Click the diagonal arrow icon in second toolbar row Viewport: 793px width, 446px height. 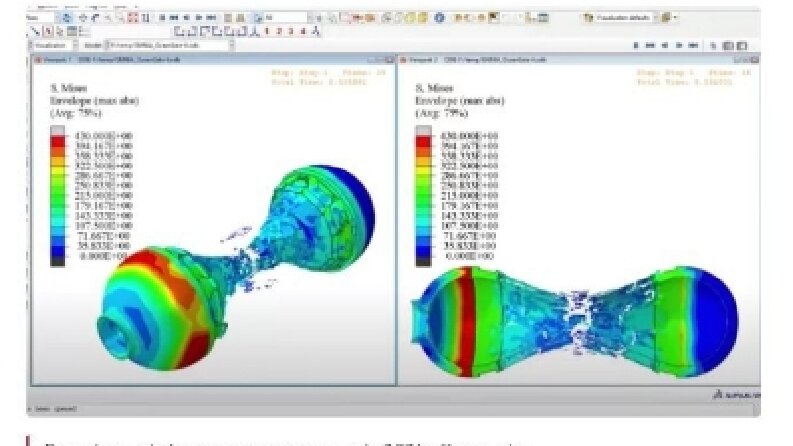tap(34, 31)
